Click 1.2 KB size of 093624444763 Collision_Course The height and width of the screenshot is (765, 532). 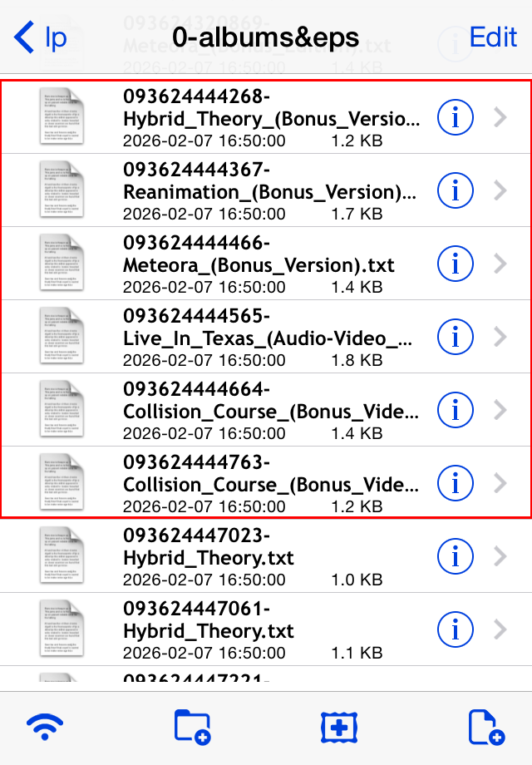click(357, 506)
